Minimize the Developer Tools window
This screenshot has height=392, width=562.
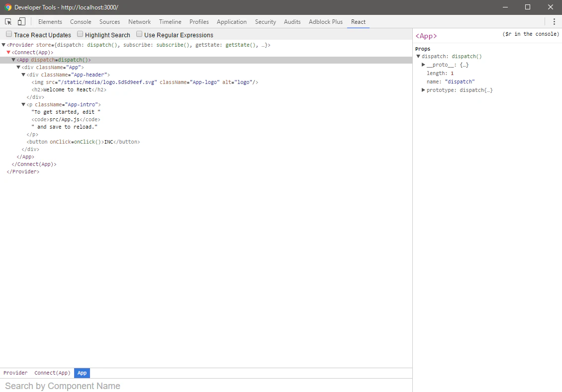[505, 7]
